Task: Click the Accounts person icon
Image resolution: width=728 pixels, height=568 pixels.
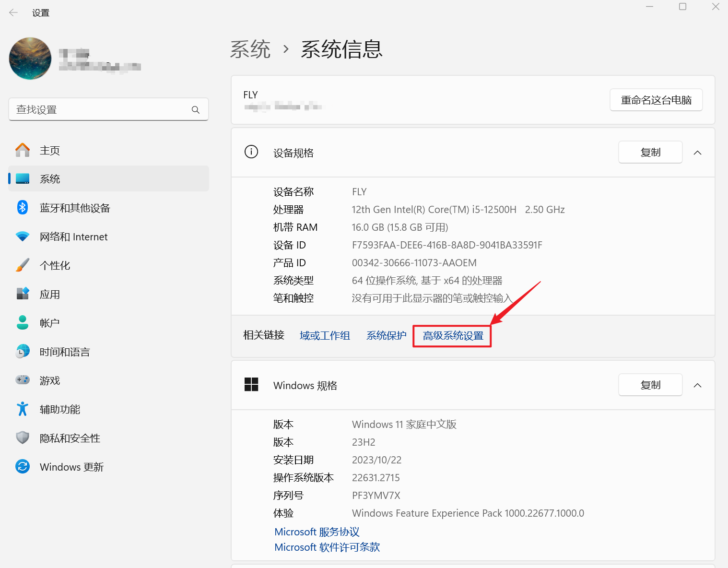Action: 23,322
